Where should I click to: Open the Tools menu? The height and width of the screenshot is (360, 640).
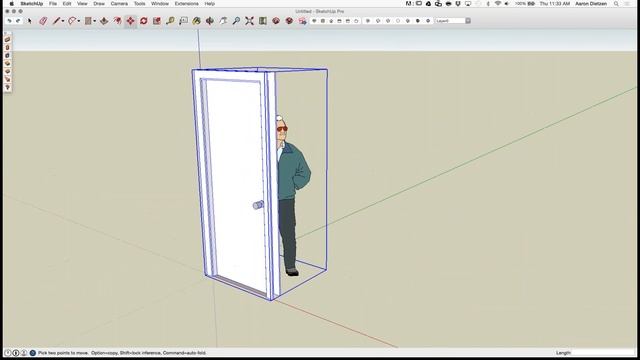tap(140, 4)
